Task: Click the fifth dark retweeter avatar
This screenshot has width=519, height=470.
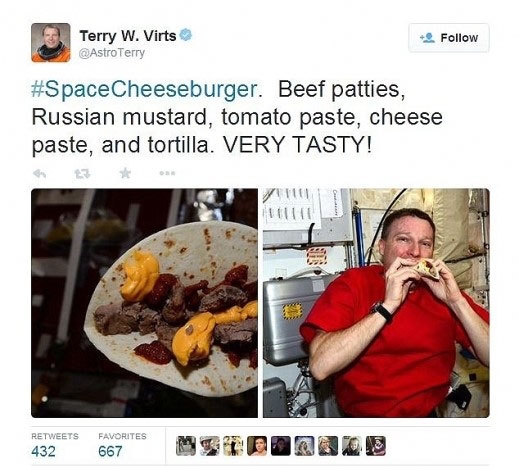Action: pos(281,446)
